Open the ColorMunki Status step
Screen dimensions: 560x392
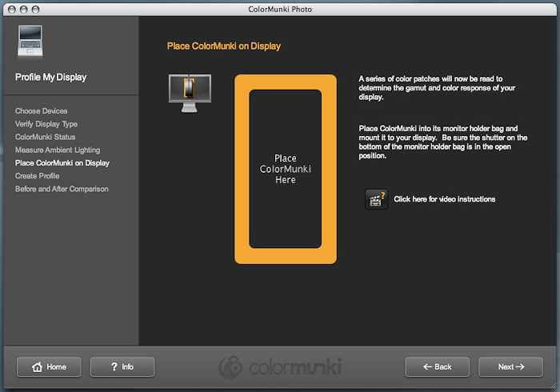[x=46, y=137]
